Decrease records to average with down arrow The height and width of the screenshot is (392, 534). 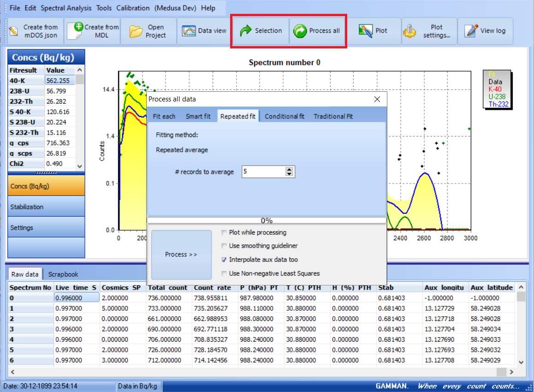click(x=289, y=174)
